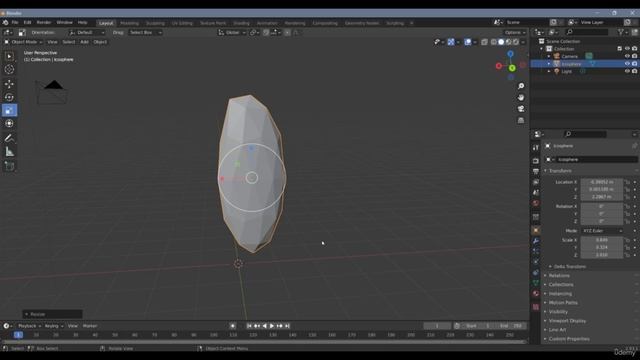The width and height of the screenshot is (640, 360).
Task: Select the Transform tool in the left toolbar
Action: 9,123
